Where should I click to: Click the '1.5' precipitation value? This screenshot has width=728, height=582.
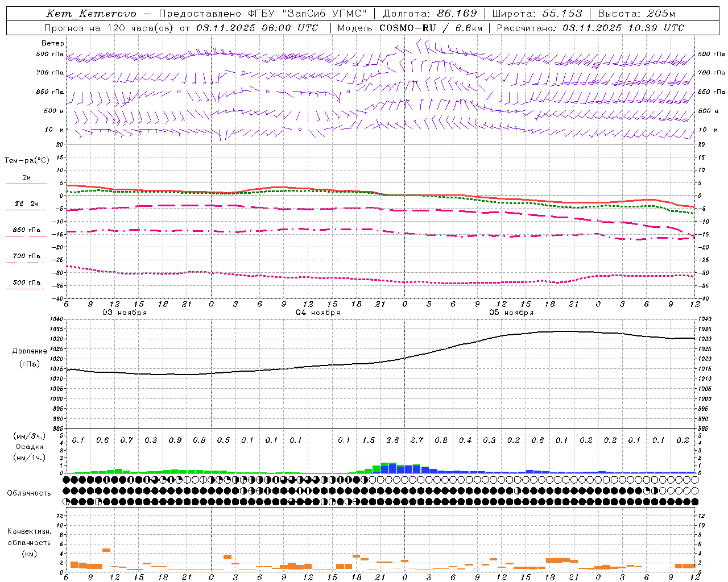(369, 440)
